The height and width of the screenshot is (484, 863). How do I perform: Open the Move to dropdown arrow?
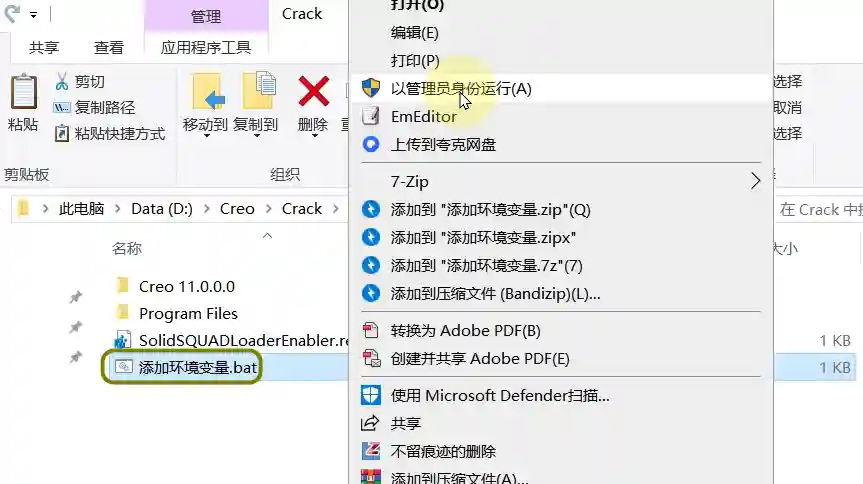point(206,135)
